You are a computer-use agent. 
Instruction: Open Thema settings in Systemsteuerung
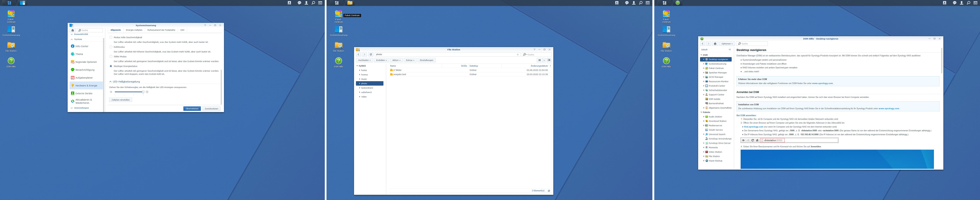(86, 54)
